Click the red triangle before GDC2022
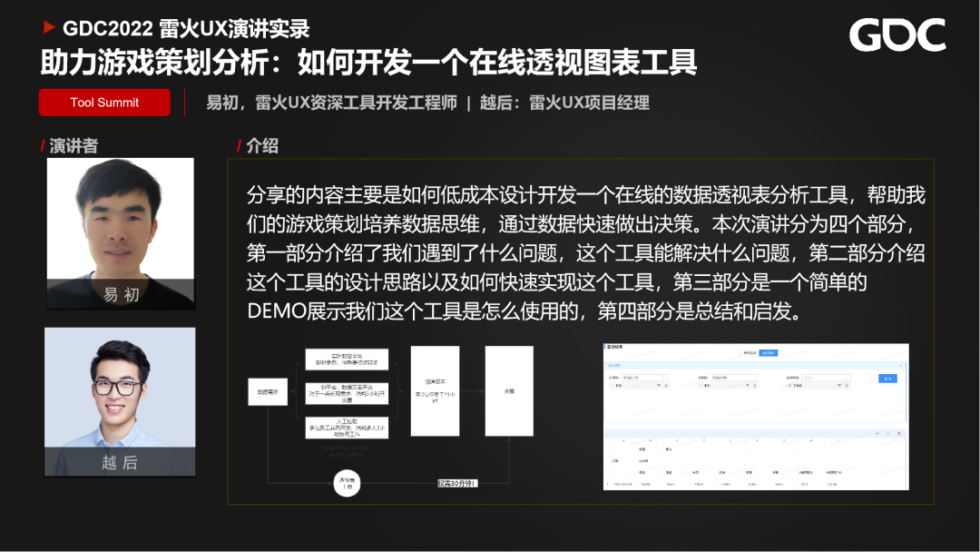The height and width of the screenshot is (552, 980). point(49,27)
